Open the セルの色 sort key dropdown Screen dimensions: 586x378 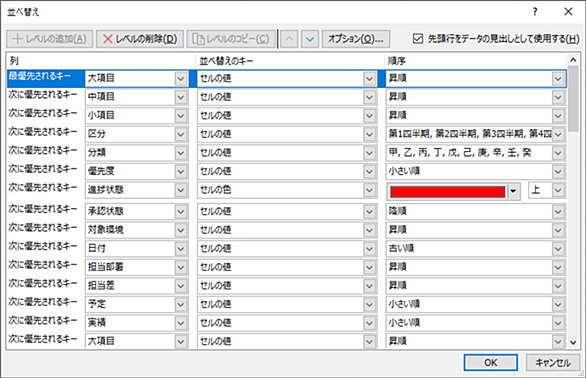369,190
